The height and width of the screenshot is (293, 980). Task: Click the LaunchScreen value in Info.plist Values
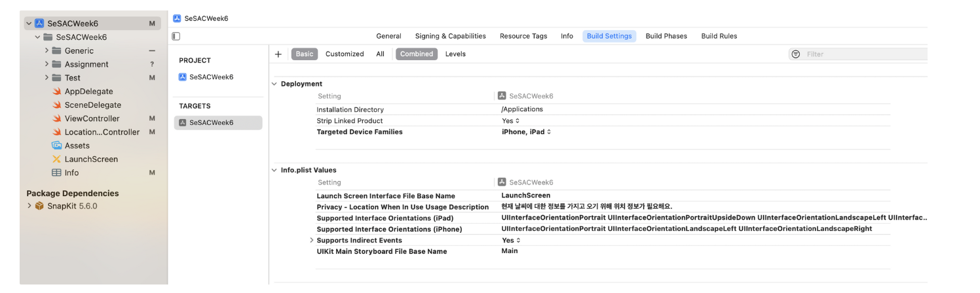[525, 196]
